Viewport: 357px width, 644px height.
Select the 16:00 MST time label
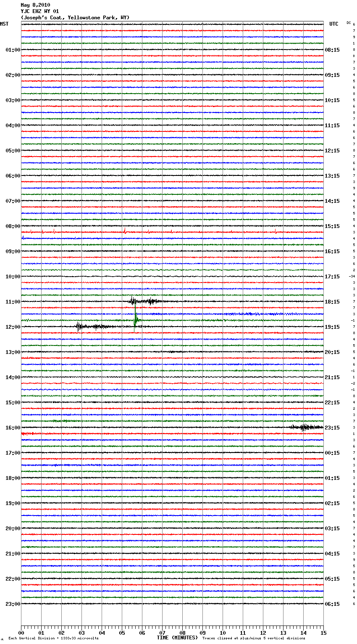[13, 428]
